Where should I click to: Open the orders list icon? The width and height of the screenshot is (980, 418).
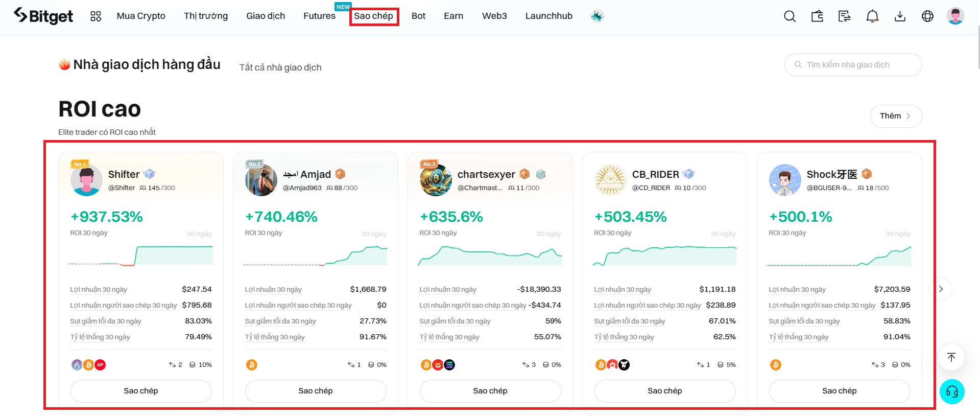pyautogui.click(x=845, y=16)
